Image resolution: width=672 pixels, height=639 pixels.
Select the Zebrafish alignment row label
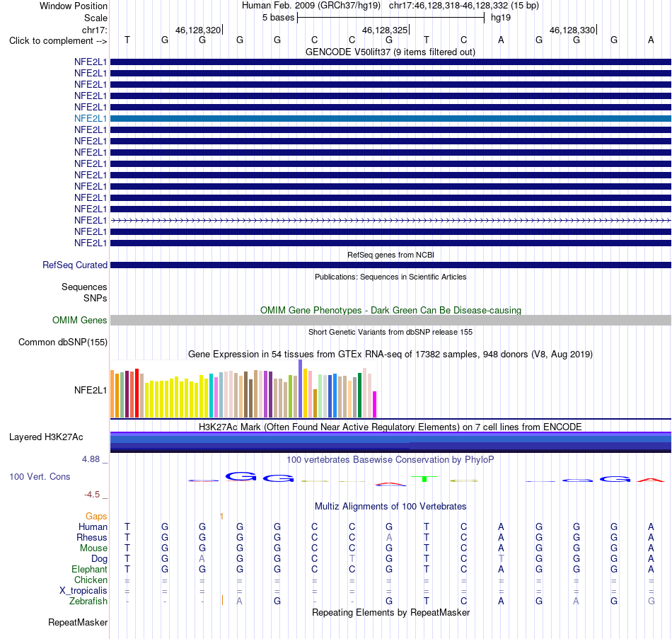[88, 601]
